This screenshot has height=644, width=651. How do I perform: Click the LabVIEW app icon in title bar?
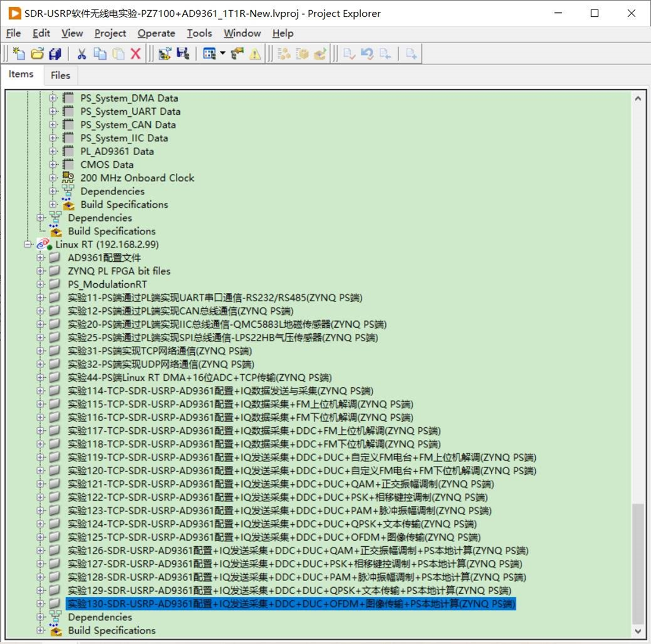click(x=15, y=13)
